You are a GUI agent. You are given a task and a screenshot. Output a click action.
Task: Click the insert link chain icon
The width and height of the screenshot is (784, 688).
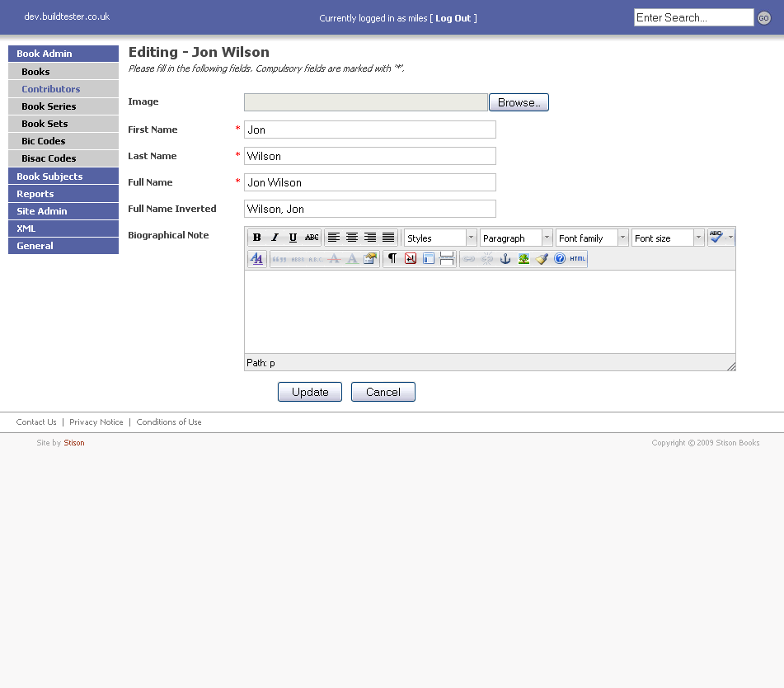[x=469, y=259]
